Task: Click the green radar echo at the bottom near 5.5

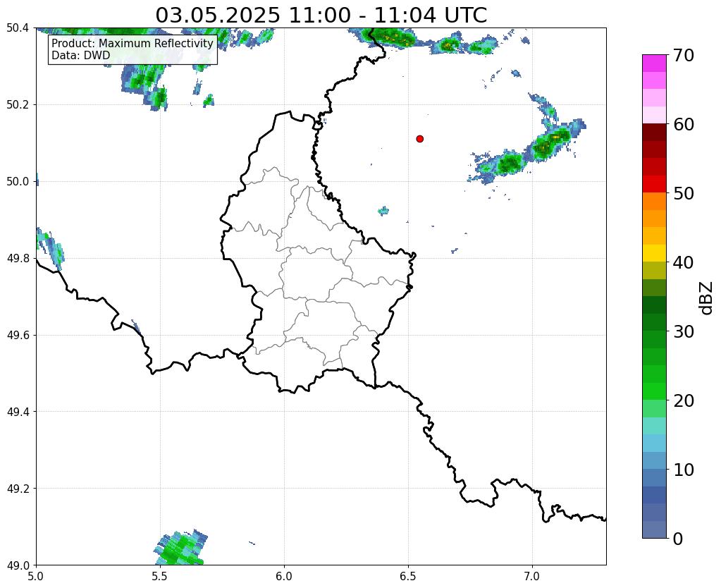Action: 180,549
